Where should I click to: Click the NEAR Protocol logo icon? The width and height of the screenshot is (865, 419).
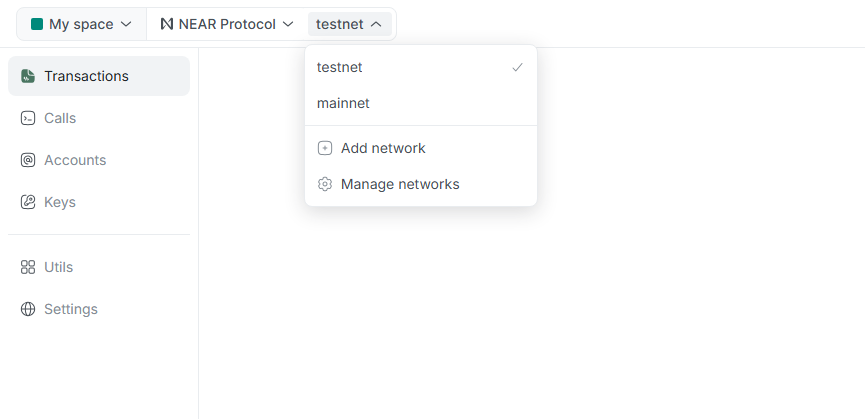(166, 24)
